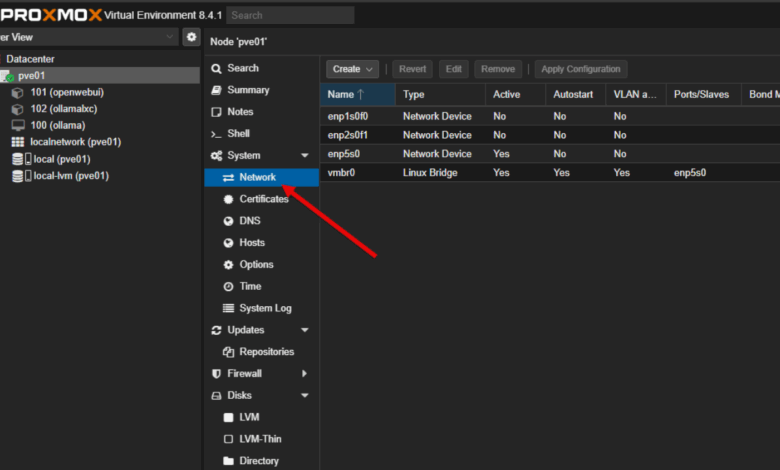Image resolution: width=780 pixels, height=470 pixels.
Task: Click the System Log list icon
Action: 228,308
